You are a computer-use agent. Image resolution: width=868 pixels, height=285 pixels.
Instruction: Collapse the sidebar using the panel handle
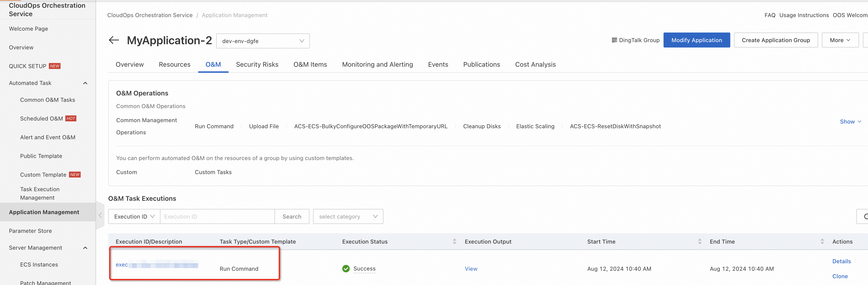(x=100, y=215)
